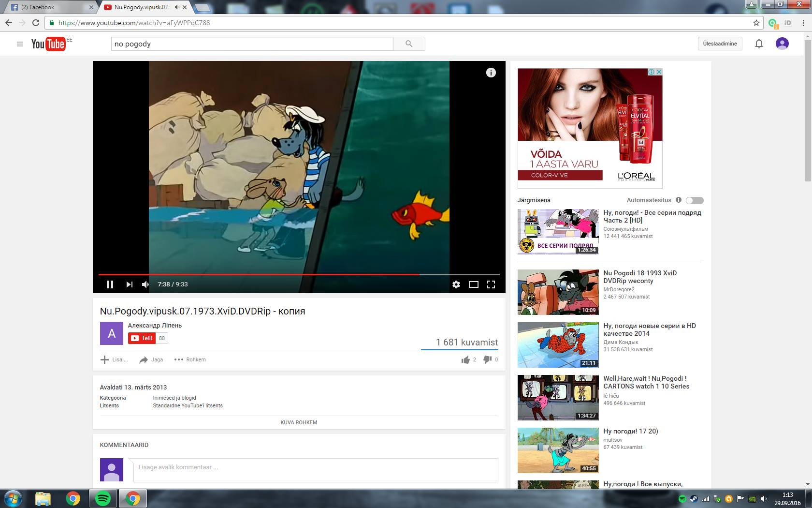Switch to the Facebook browser tab

click(x=51, y=7)
